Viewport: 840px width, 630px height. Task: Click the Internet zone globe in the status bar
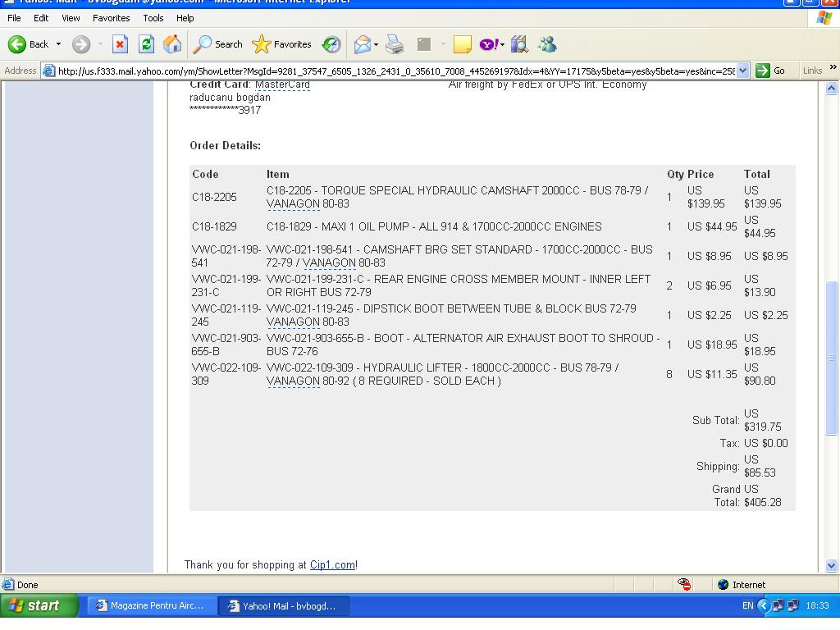pos(724,584)
